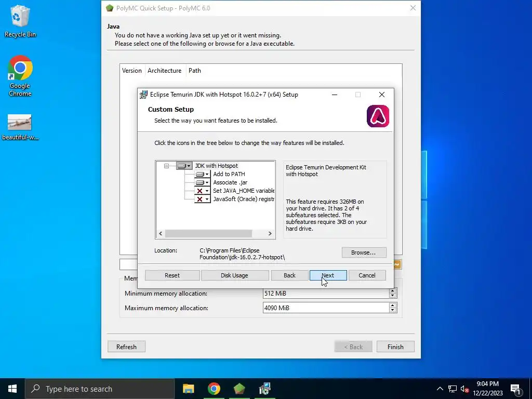
Task: Click the PolyMC title bar icon
Action: [x=109, y=8]
